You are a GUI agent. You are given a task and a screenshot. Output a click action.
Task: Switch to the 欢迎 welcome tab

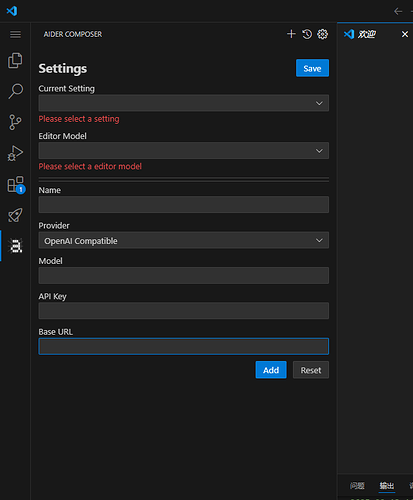(367, 34)
